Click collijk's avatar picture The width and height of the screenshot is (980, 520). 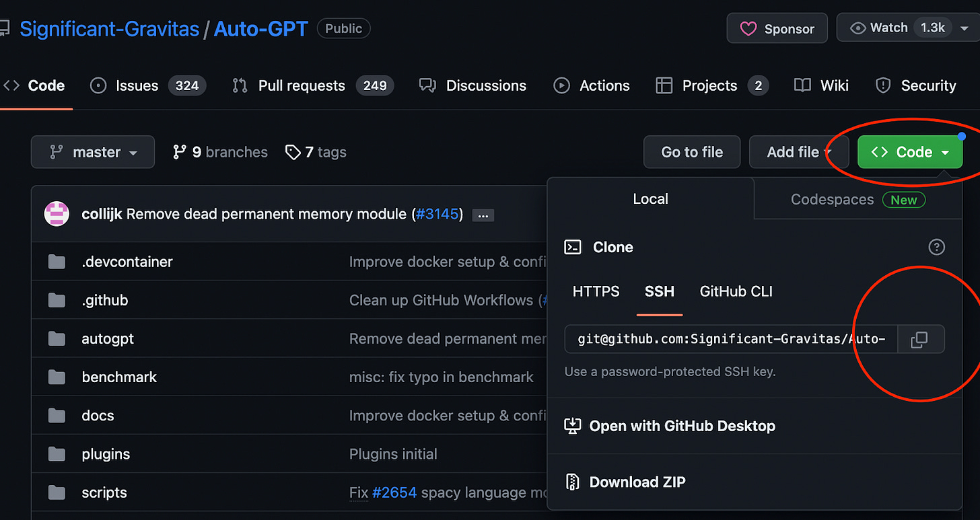point(57,214)
